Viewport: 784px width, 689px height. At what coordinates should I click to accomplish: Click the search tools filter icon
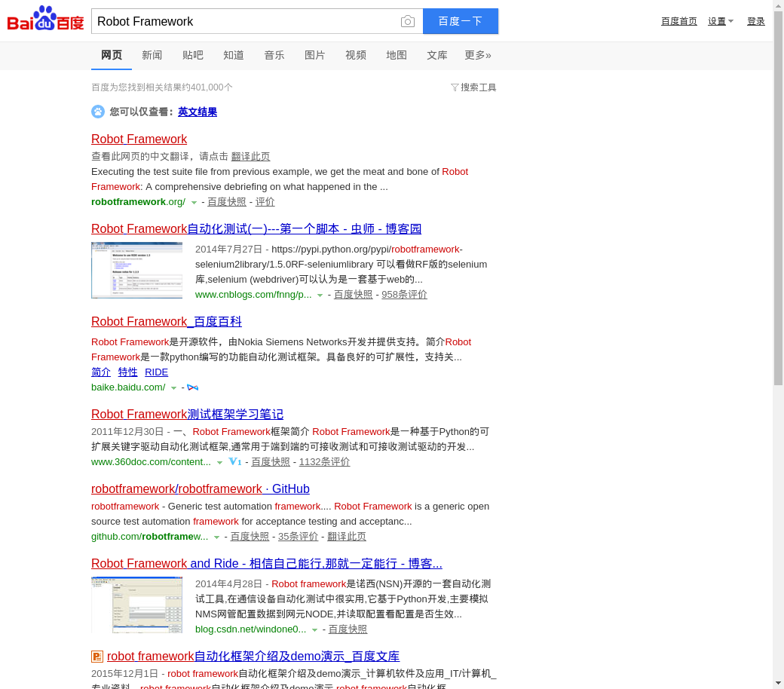455,87
